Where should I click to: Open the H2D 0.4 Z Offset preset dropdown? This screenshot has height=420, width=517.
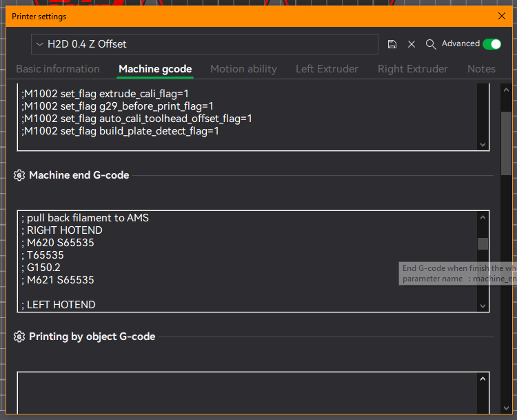(x=205, y=44)
